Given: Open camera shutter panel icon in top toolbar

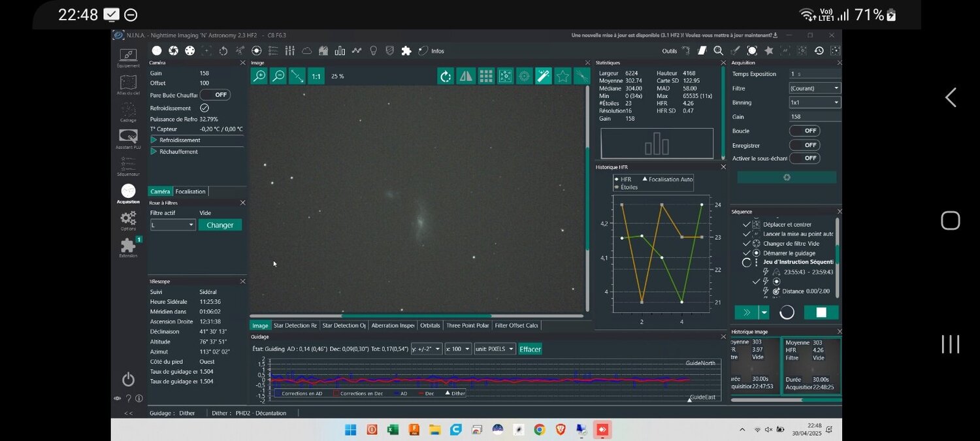Looking at the screenshot, I should 173,50.
